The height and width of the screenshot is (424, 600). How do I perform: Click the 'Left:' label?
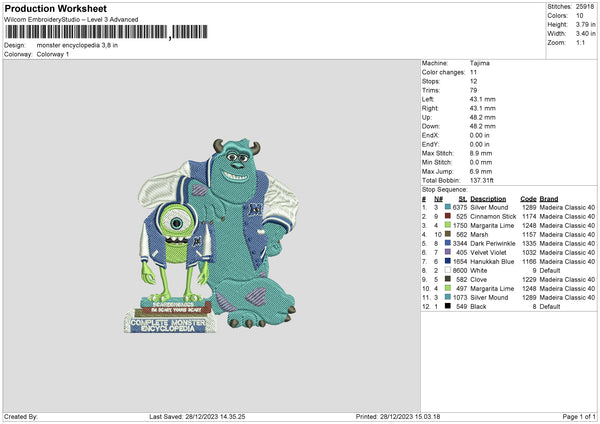click(428, 99)
